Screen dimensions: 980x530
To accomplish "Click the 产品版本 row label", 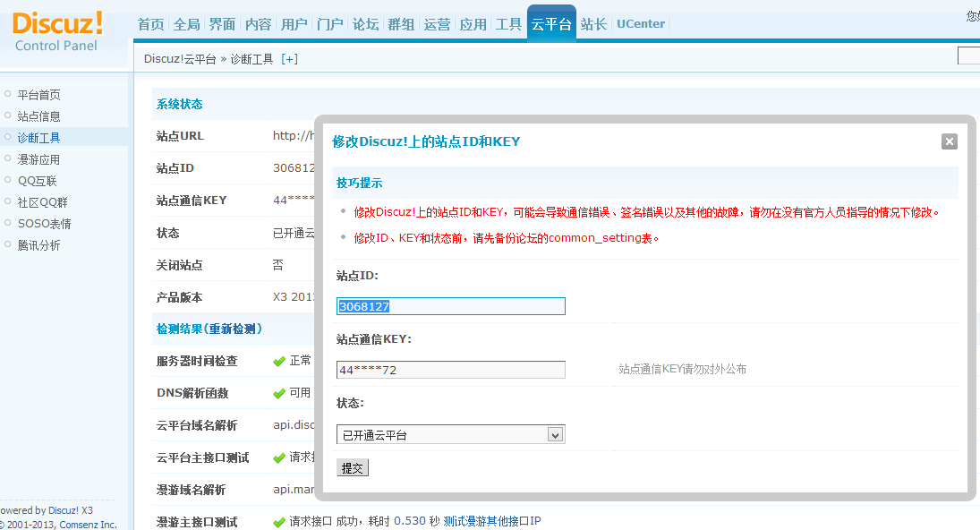I will pyautogui.click(x=179, y=297).
